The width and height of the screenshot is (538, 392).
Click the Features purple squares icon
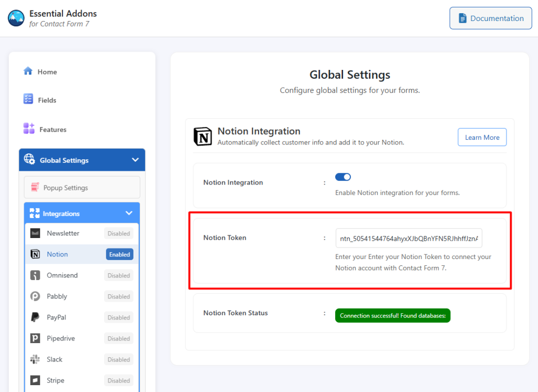point(29,128)
